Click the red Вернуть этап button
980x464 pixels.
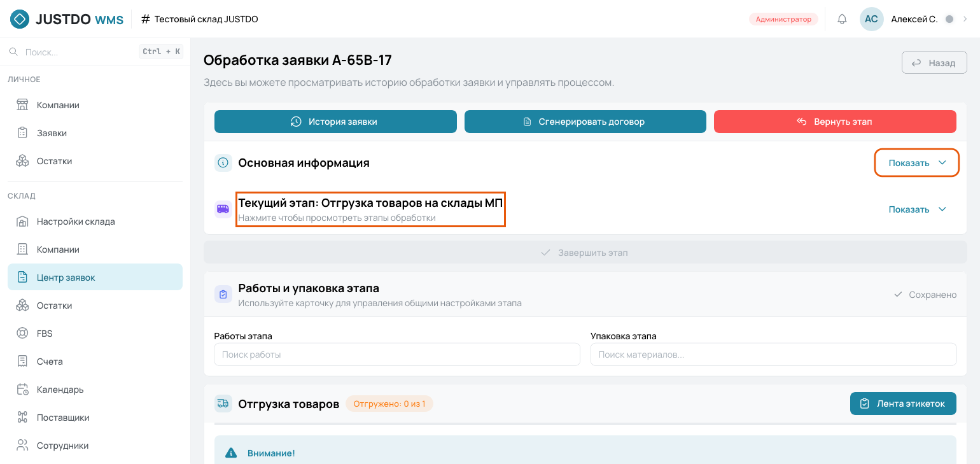click(x=835, y=122)
